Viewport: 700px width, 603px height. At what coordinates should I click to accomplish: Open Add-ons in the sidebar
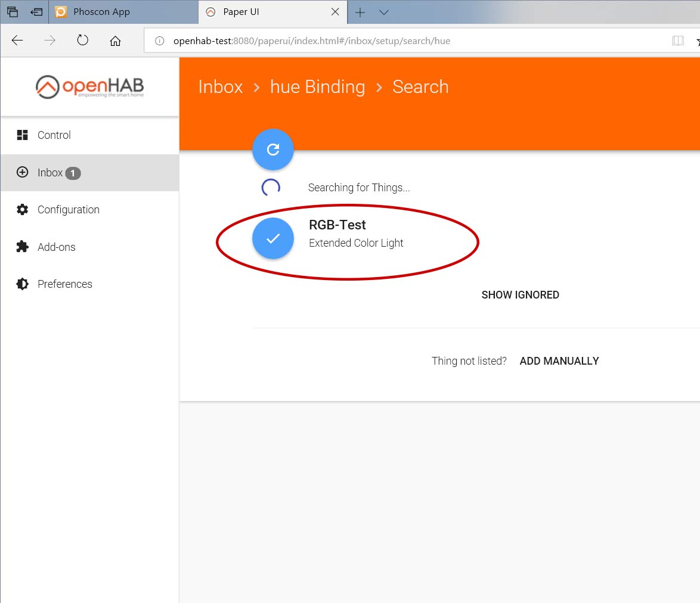(x=89, y=247)
